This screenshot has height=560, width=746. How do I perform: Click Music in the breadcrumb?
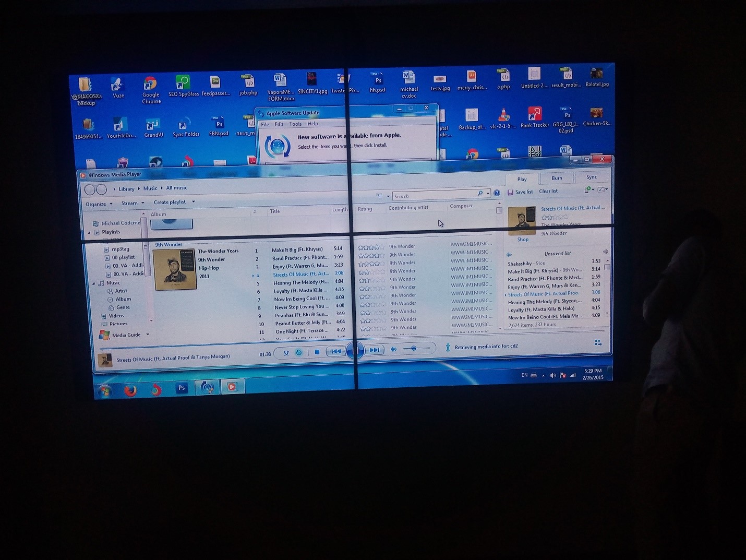(150, 188)
